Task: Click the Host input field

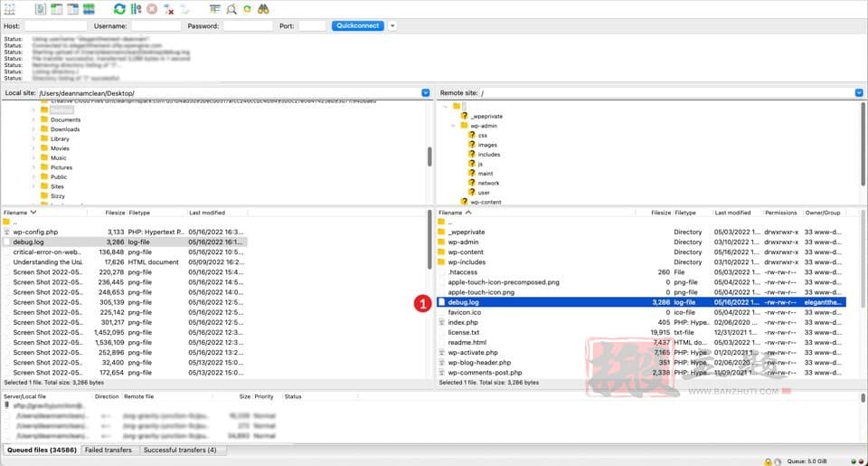Action: 55,26
